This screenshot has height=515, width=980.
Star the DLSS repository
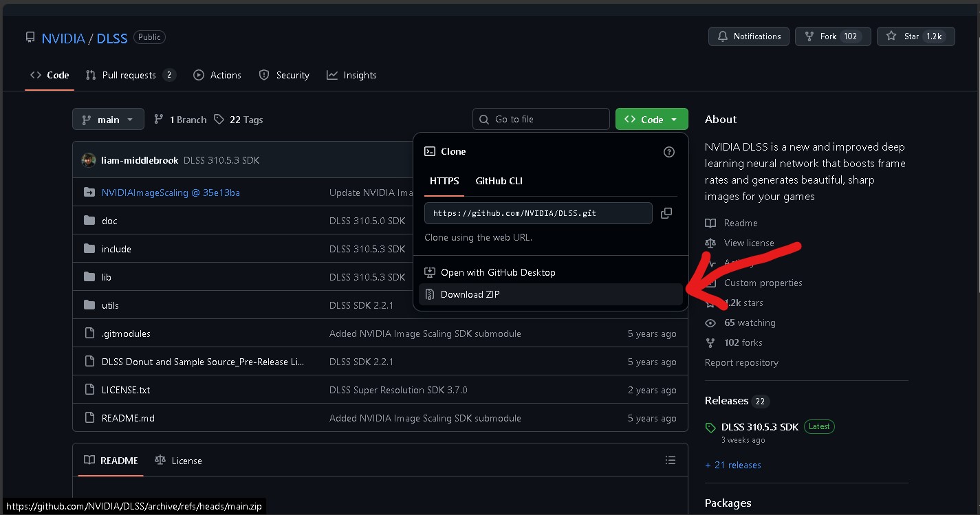(x=915, y=36)
